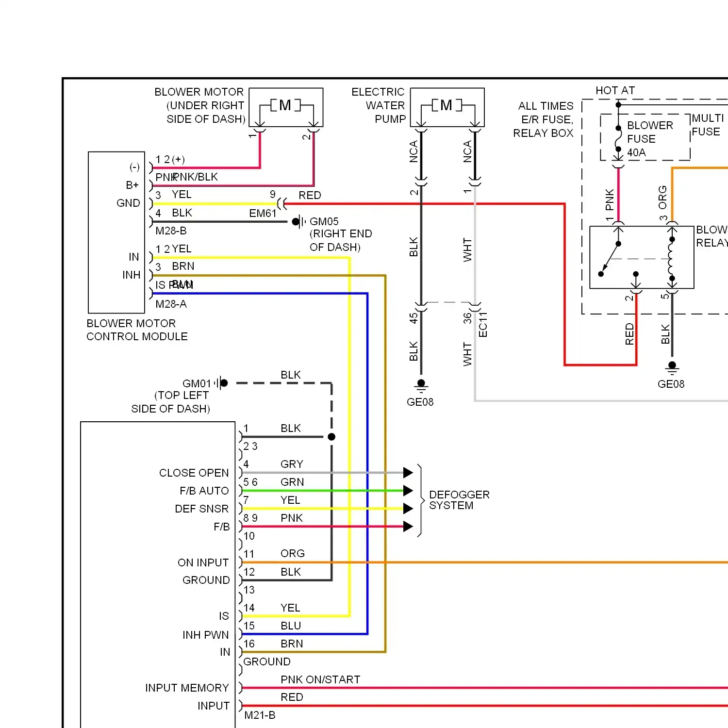Select the 40A blower fuse symbol
Screen dimensions: 728x728
[x=618, y=140]
